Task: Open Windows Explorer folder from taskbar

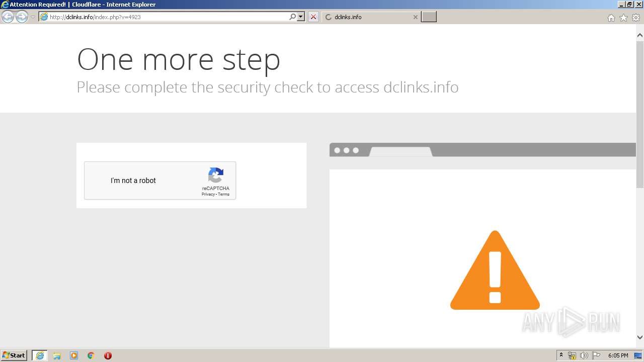Action: [x=57, y=355]
